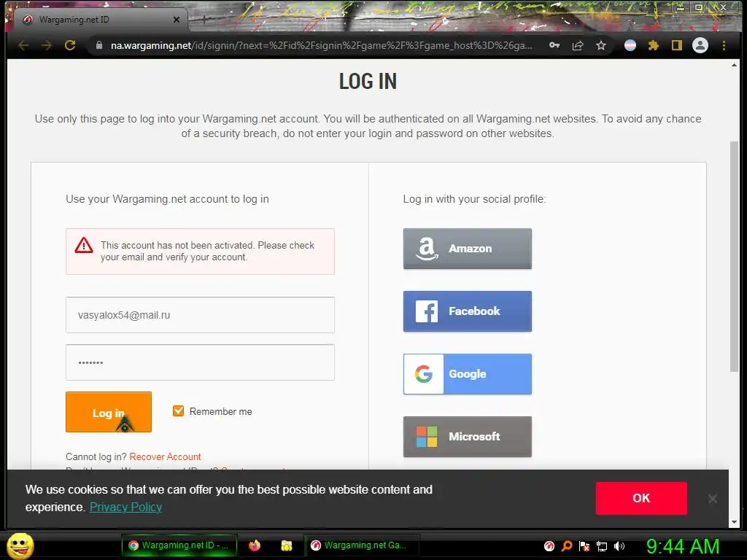
Task: Click the browser Back arrow
Action: point(23,45)
